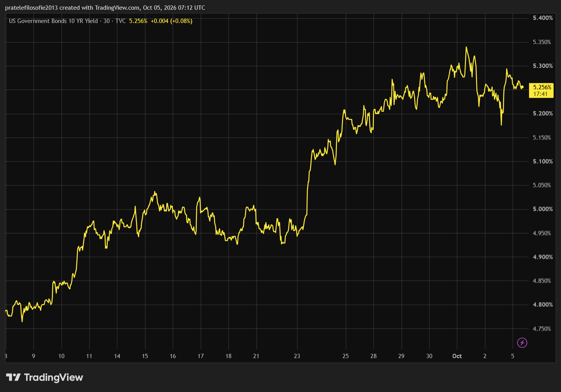Click date 15 on the time axis
This screenshot has width=561, height=392.
tap(145, 356)
